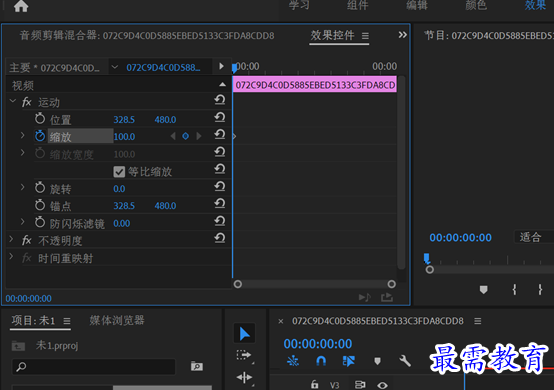Select the pink clip bar in effect timeline

pos(314,85)
